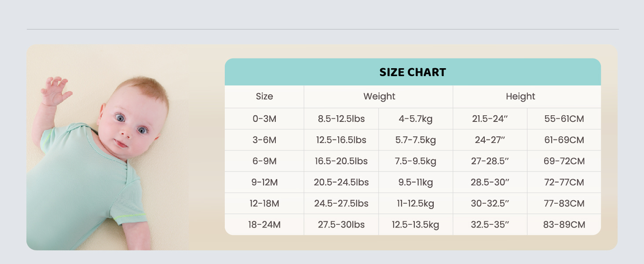Click the 9.5-11kg weight cell
644x264 pixels.
[415, 182]
